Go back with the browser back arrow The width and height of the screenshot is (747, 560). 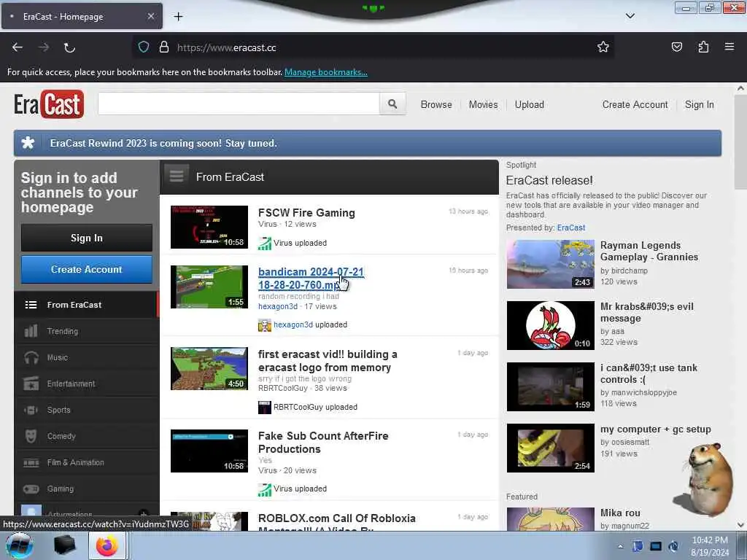click(x=18, y=47)
